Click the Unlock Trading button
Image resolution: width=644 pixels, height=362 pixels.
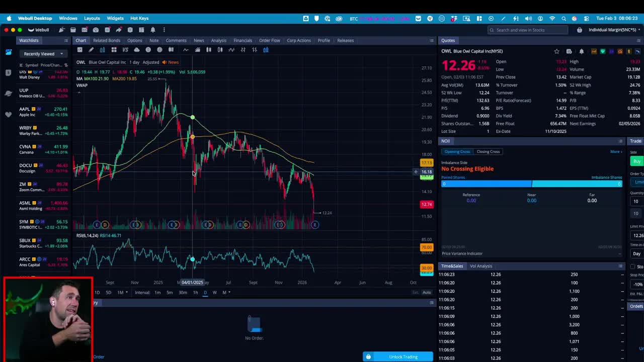(x=398, y=357)
